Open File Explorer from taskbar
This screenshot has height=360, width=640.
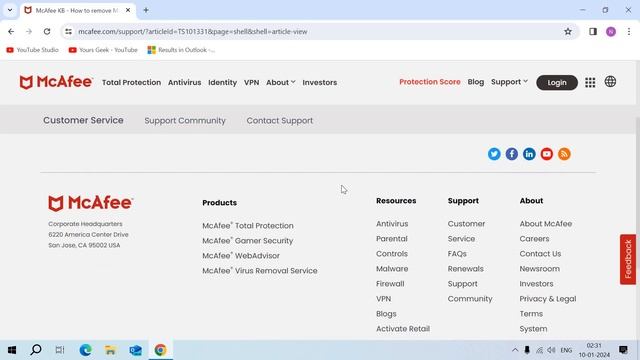[x=110, y=350]
